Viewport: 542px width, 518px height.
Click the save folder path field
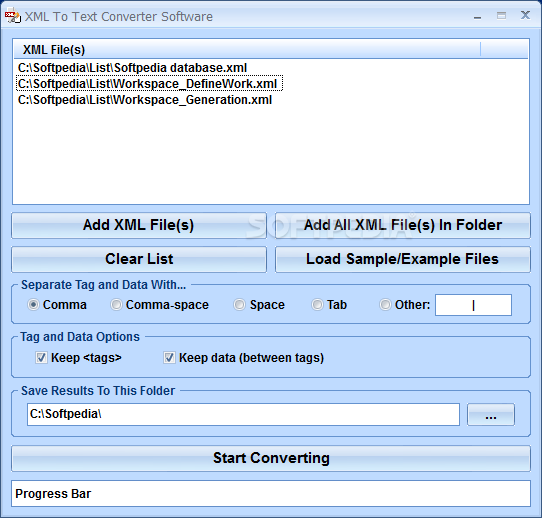click(x=243, y=414)
